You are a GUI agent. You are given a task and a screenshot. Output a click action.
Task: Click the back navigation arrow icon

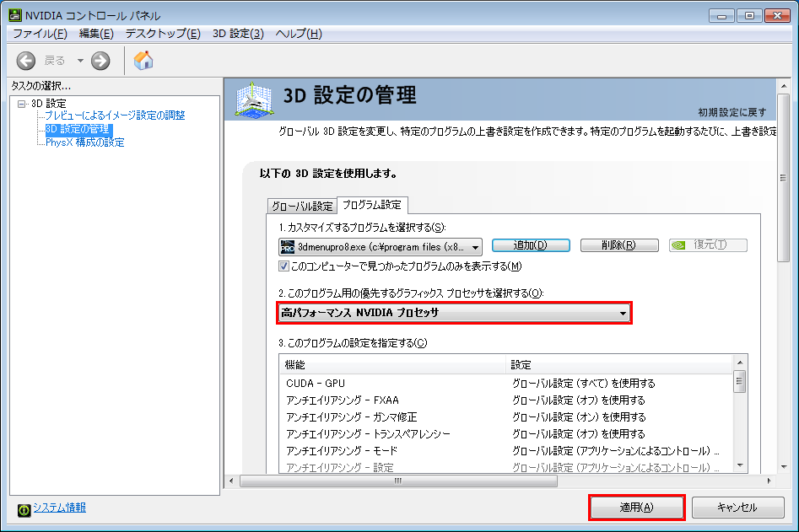point(25,61)
